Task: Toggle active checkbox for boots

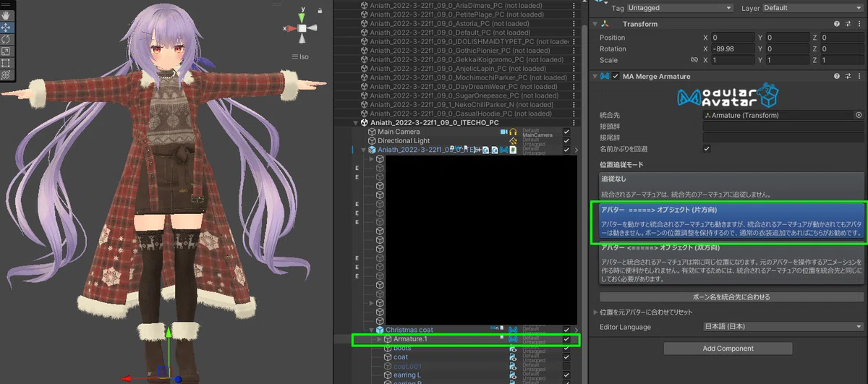Action: pos(566,348)
